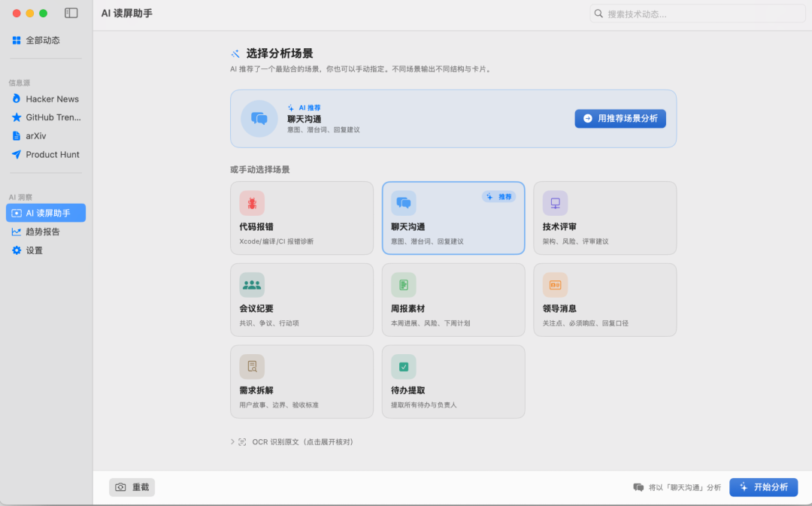Click the 待办提取 checklist icon
This screenshot has height=506, width=812.
pyautogui.click(x=404, y=366)
